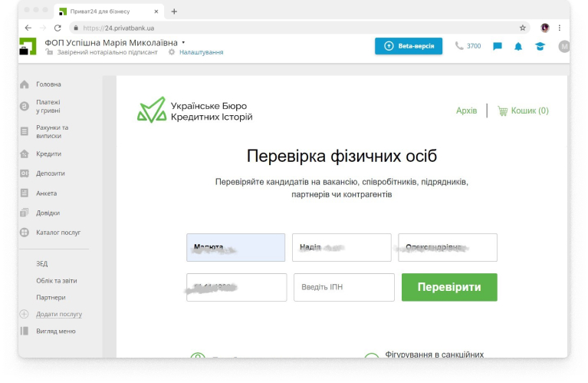Open a new browser tab

click(x=174, y=12)
